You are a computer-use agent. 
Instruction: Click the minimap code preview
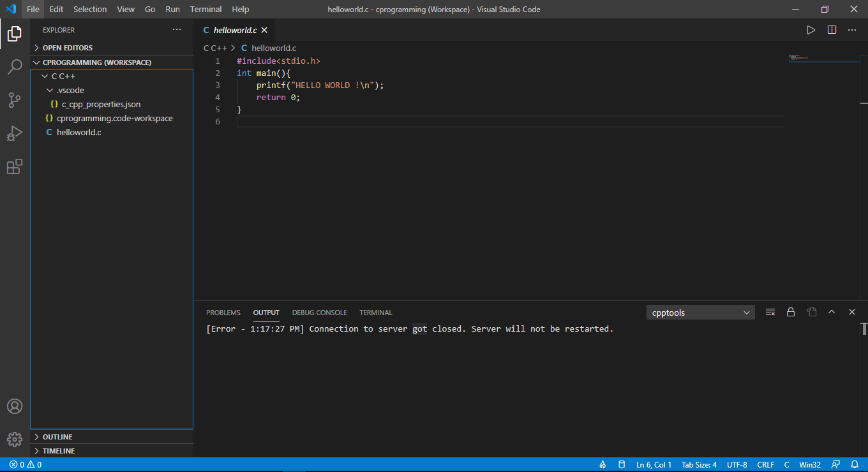pos(798,57)
